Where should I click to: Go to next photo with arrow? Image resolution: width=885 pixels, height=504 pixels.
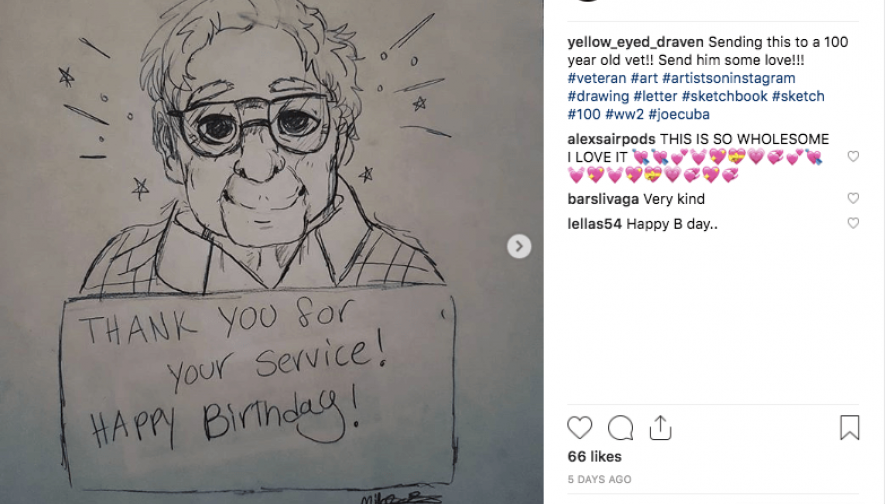click(x=519, y=246)
